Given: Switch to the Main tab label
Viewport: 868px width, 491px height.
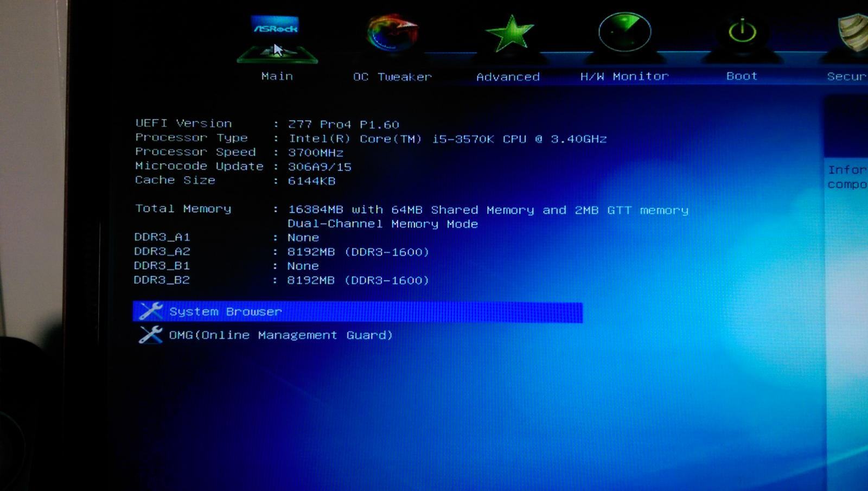Looking at the screenshot, I should coord(277,76).
